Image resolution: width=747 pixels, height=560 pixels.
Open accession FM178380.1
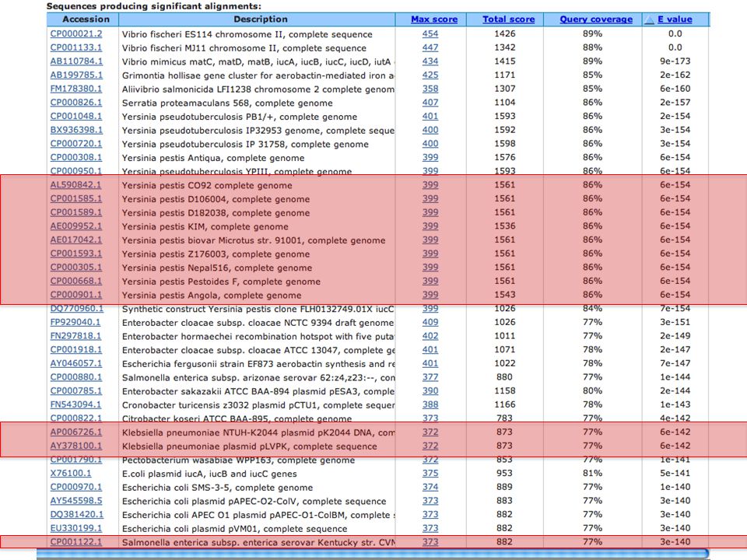coord(76,89)
